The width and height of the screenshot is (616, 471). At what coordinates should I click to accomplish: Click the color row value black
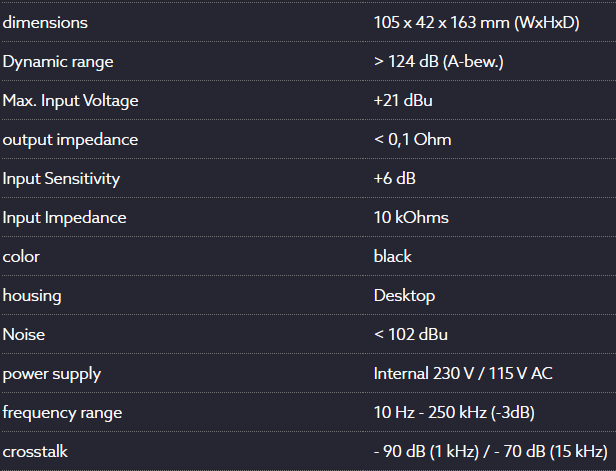pos(392,257)
